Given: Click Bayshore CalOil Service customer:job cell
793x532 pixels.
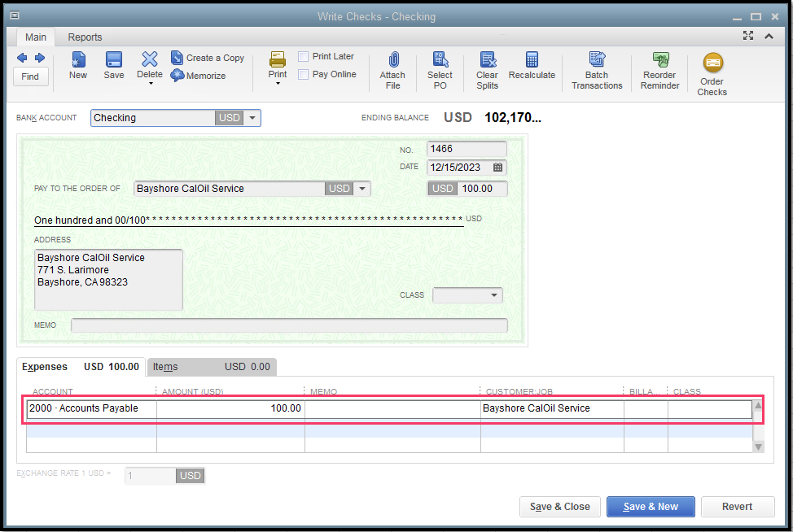Looking at the screenshot, I should click(x=552, y=408).
